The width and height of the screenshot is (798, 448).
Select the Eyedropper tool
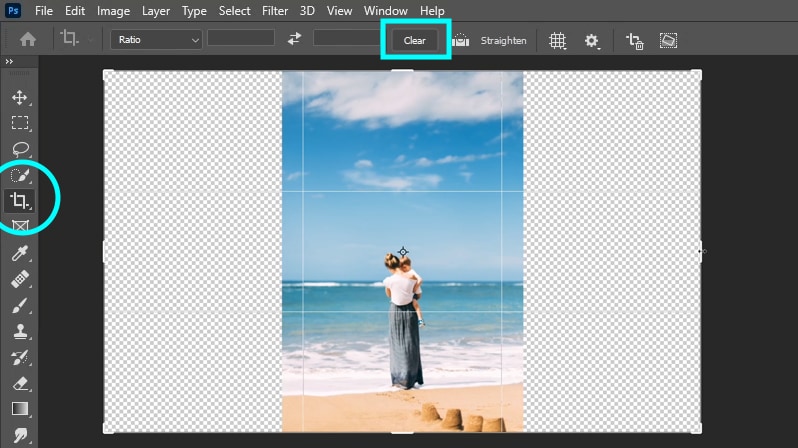pos(20,253)
